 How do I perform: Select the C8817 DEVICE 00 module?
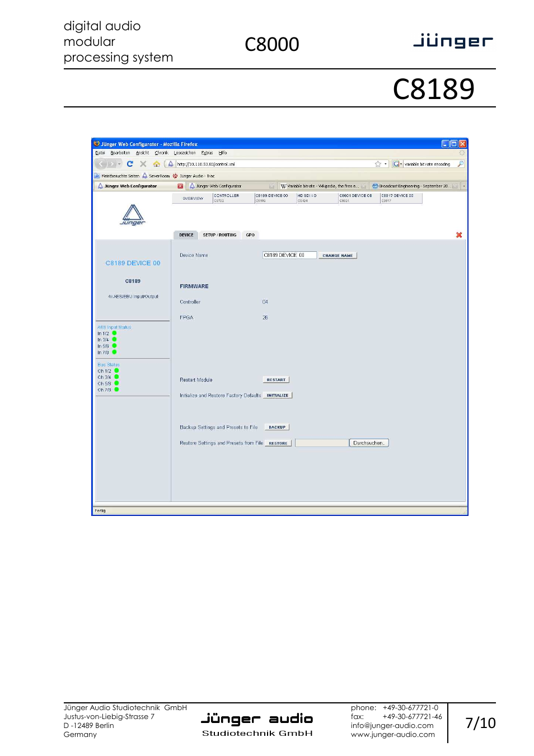[401, 198]
